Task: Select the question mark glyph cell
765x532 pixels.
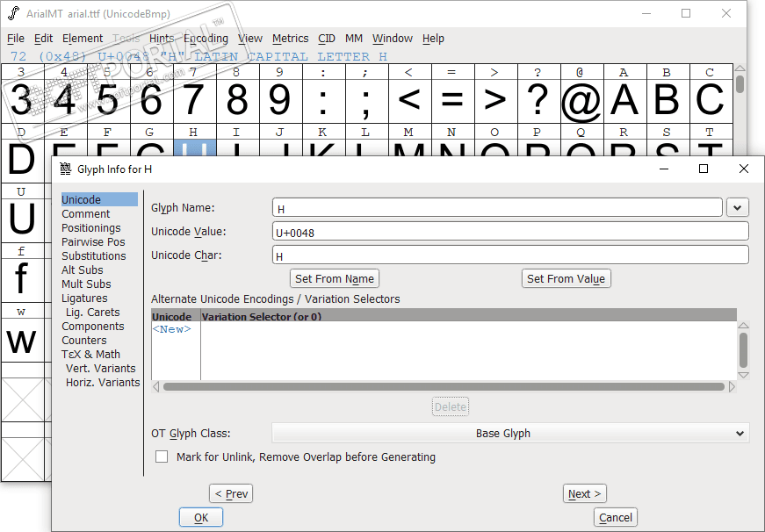Action: (538, 100)
